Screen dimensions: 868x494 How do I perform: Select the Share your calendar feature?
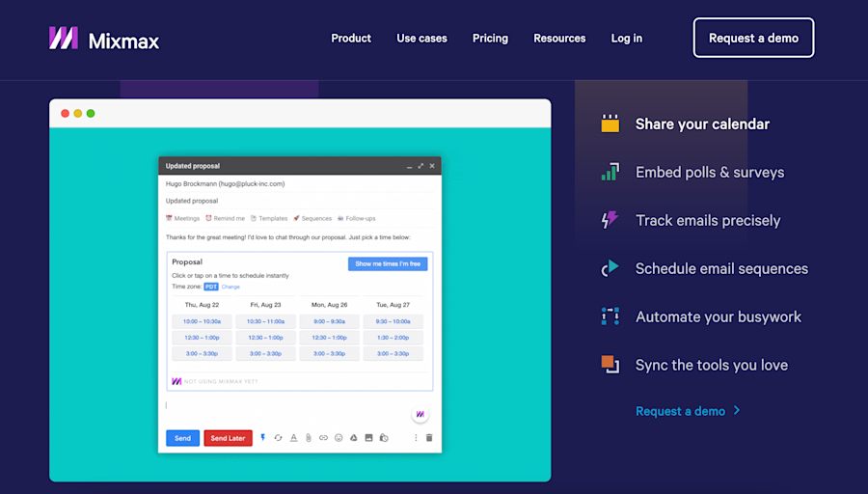pyautogui.click(x=702, y=124)
